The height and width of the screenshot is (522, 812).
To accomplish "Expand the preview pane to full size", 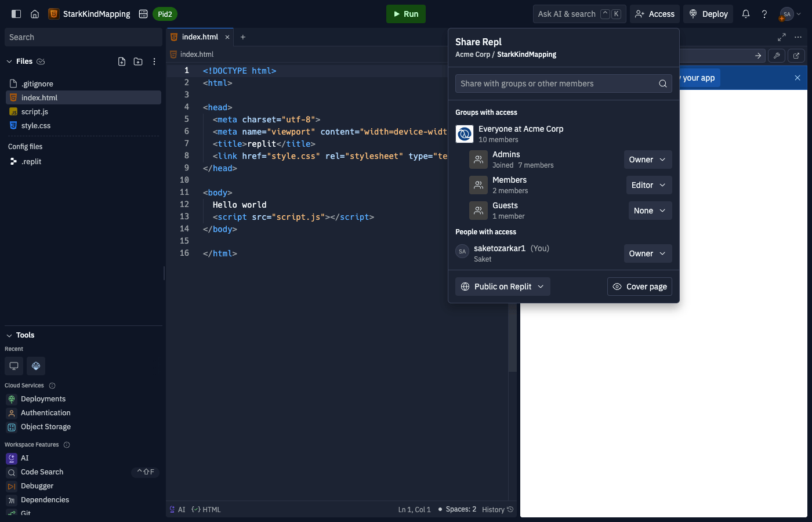I will (782, 37).
